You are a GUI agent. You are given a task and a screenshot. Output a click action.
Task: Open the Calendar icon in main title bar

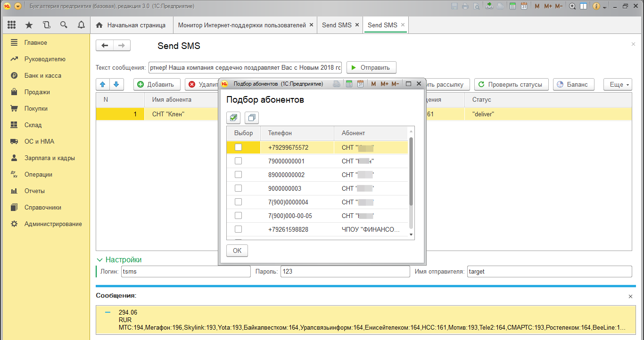click(x=524, y=6)
